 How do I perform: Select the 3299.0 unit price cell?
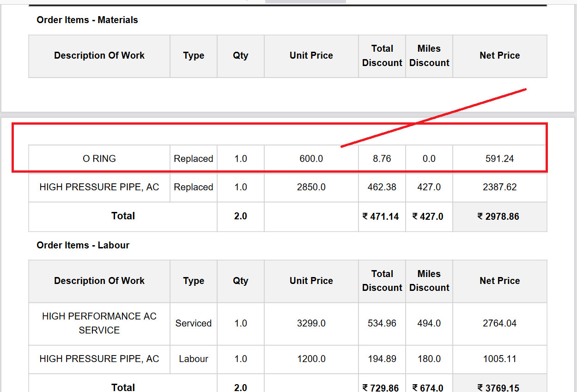pyautogui.click(x=311, y=324)
